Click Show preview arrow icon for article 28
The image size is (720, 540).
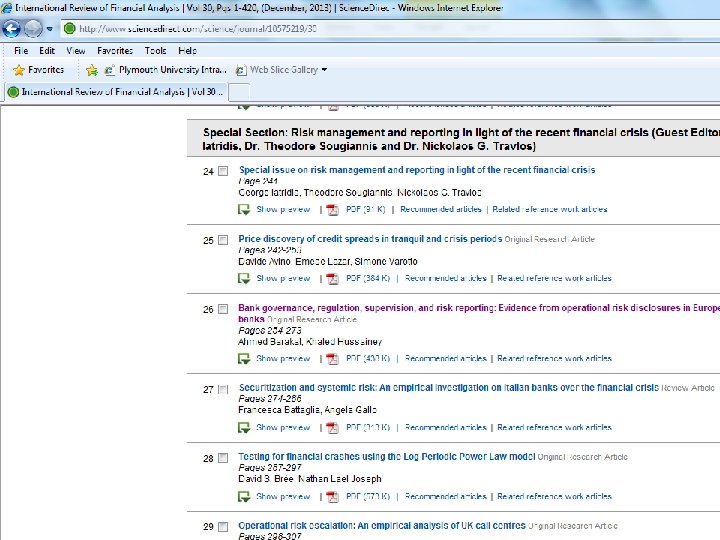coord(244,497)
